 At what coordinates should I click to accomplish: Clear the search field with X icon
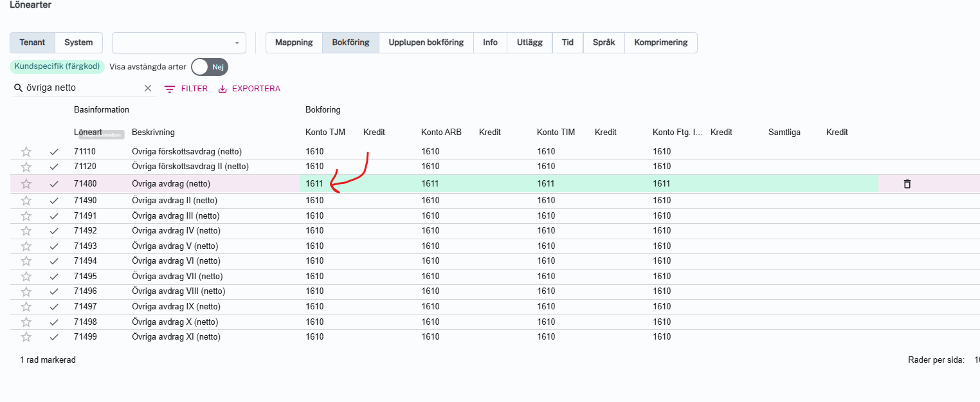click(x=148, y=88)
